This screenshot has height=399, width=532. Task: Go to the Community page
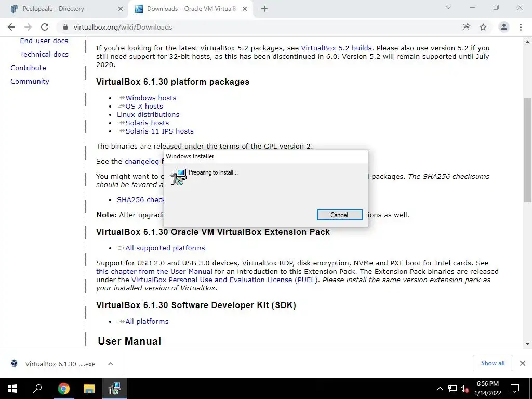pyautogui.click(x=30, y=82)
